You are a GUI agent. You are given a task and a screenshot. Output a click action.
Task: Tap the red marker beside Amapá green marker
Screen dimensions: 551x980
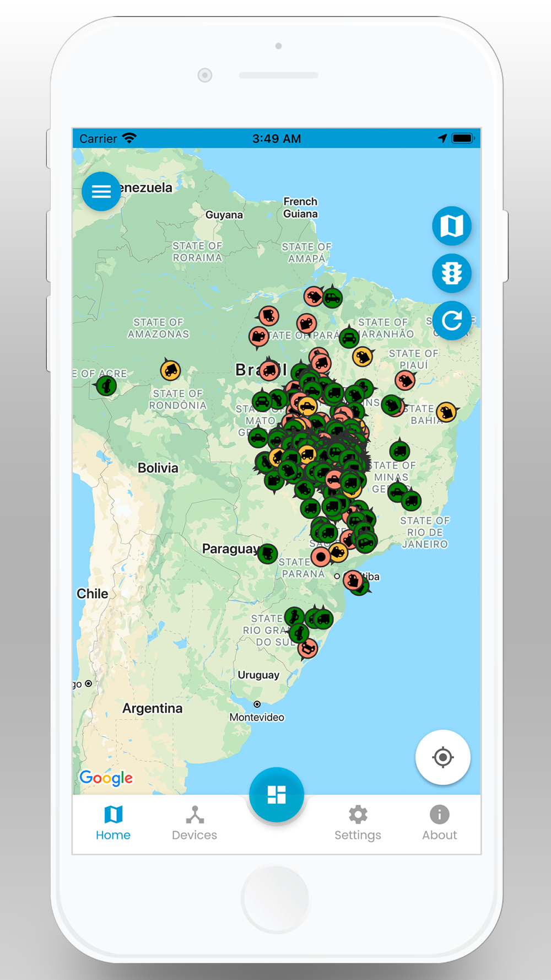click(x=314, y=297)
